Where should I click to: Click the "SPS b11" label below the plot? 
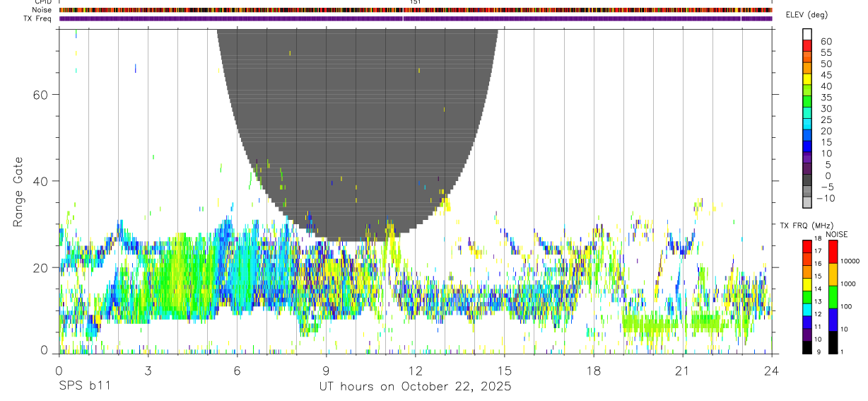pyautogui.click(x=83, y=387)
